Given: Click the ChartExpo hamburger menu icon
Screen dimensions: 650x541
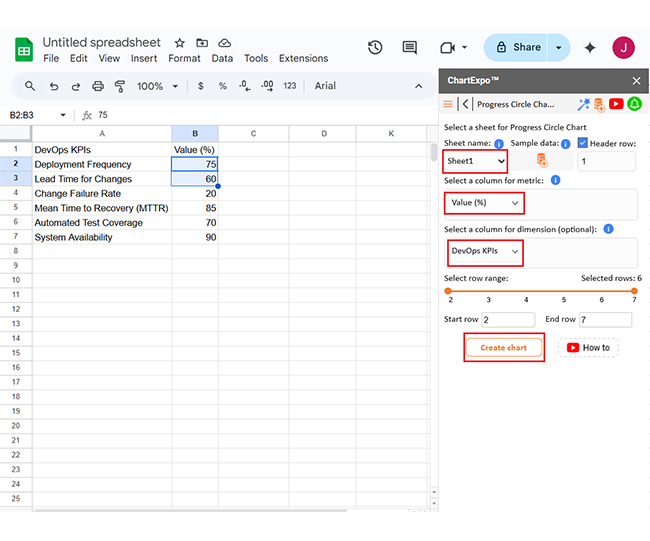Looking at the screenshot, I should (448, 104).
